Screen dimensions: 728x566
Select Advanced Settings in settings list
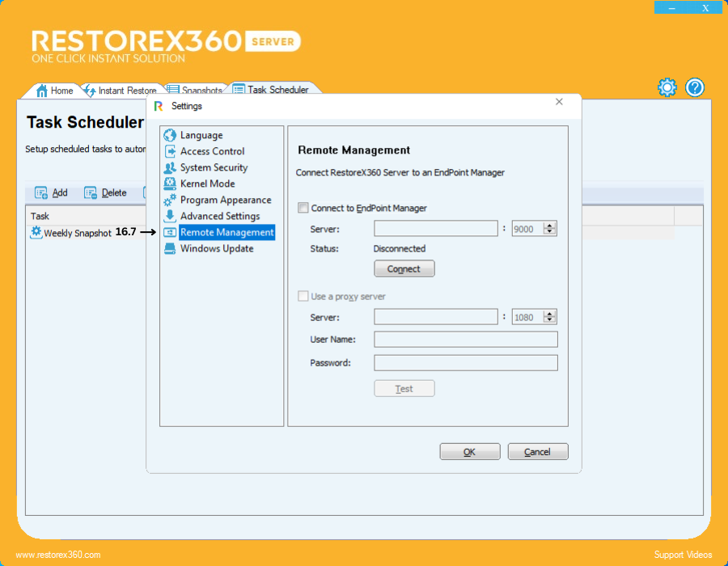tap(220, 216)
